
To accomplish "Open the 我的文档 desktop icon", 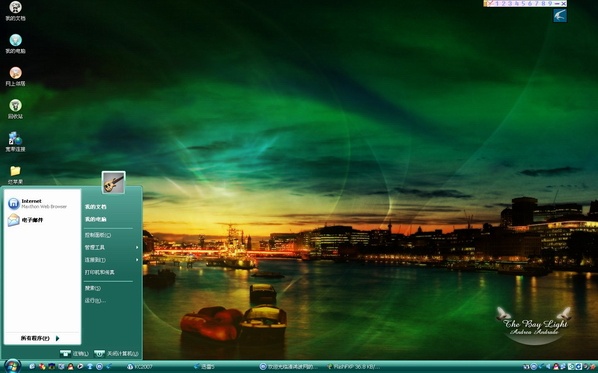I will pos(15,11).
